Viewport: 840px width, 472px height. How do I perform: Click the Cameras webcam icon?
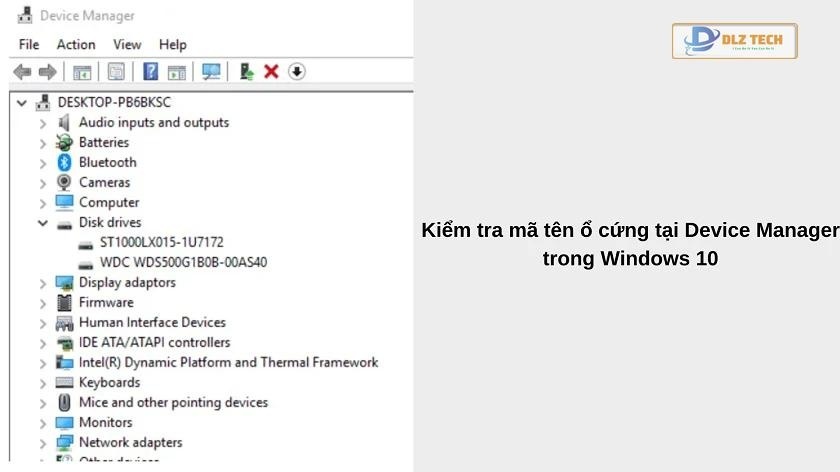click(64, 183)
